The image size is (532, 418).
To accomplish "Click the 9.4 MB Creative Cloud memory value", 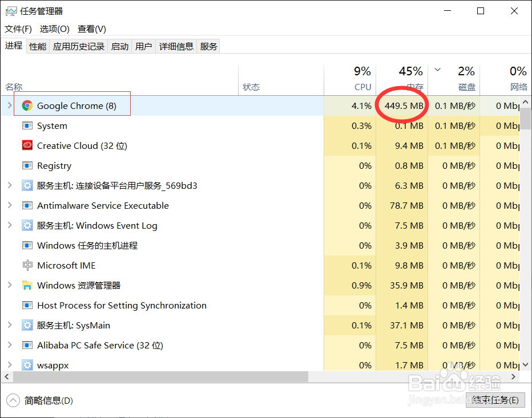I will (409, 146).
